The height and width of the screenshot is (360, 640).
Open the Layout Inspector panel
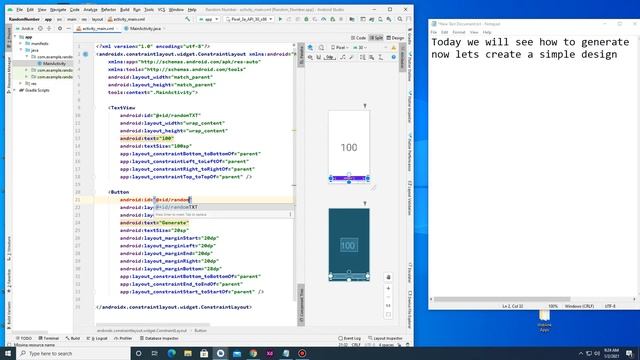click(x=385, y=338)
